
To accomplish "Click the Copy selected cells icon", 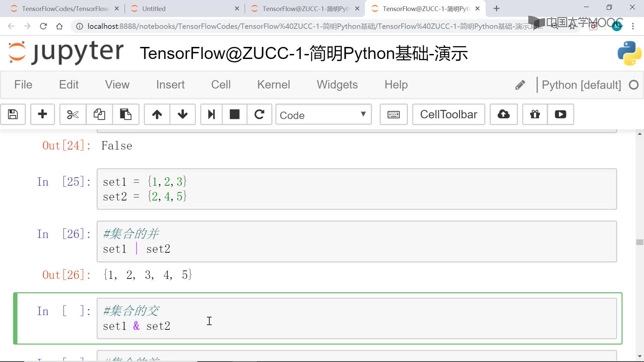I will point(99,115).
